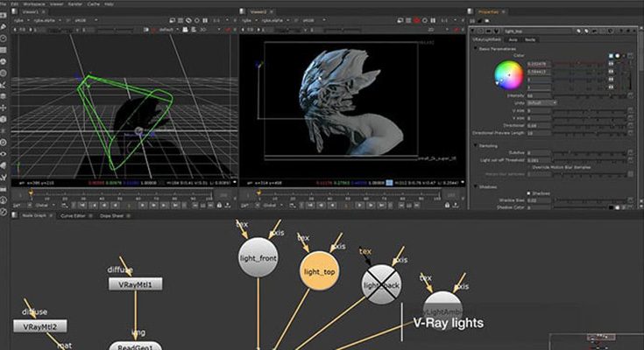This screenshot has height=350, width=644.
Task: Select the orange light_top node
Action: tap(319, 271)
